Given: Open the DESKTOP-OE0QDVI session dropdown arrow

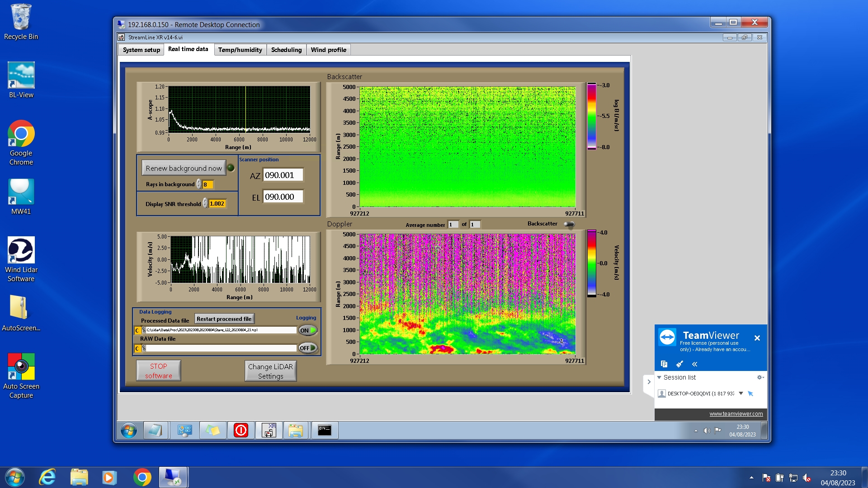Looking at the screenshot, I should point(741,393).
